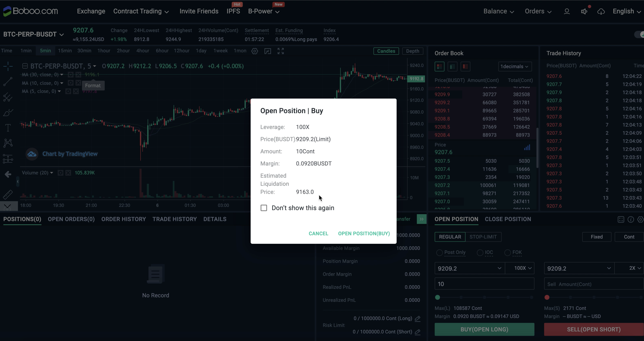This screenshot has width=644, height=341.
Task: Select the crosshair cursor tool
Action: click(x=8, y=66)
